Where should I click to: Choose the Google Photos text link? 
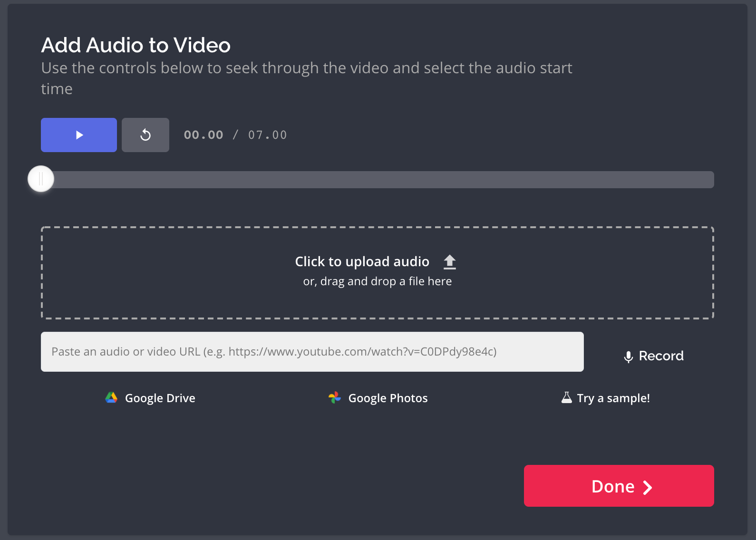(x=388, y=398)
